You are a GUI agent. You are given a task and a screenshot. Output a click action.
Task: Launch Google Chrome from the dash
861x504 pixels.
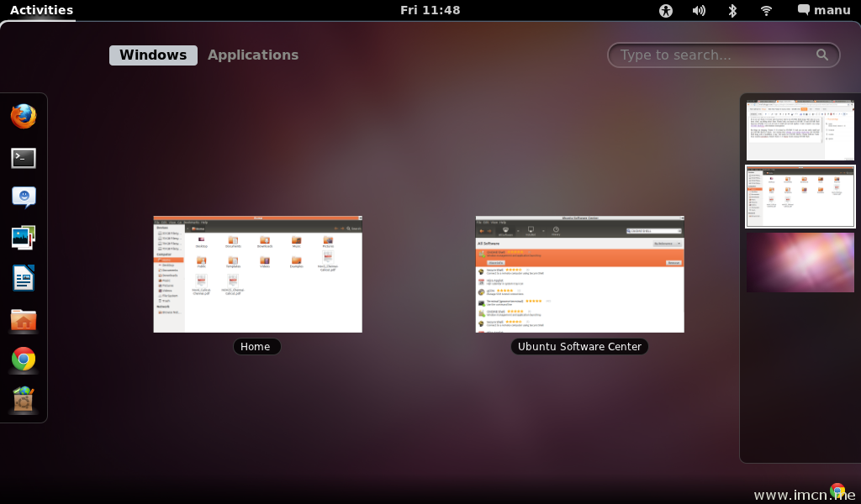(24, 360)
